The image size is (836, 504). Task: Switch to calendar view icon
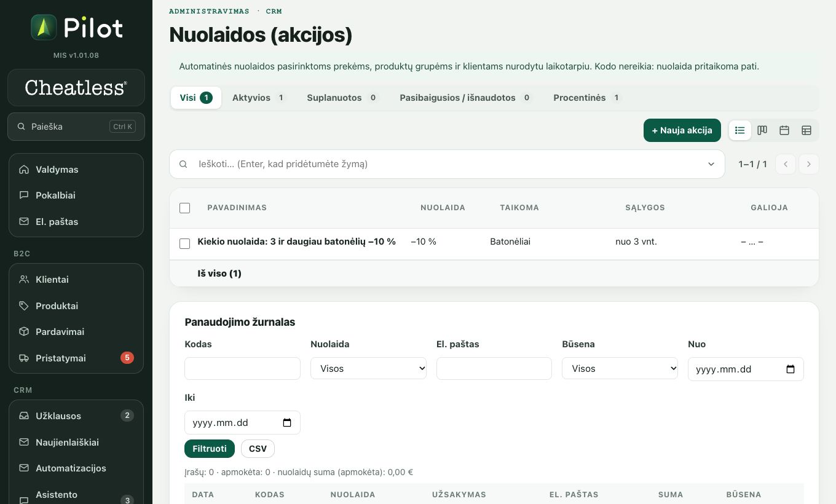(784, 130)
